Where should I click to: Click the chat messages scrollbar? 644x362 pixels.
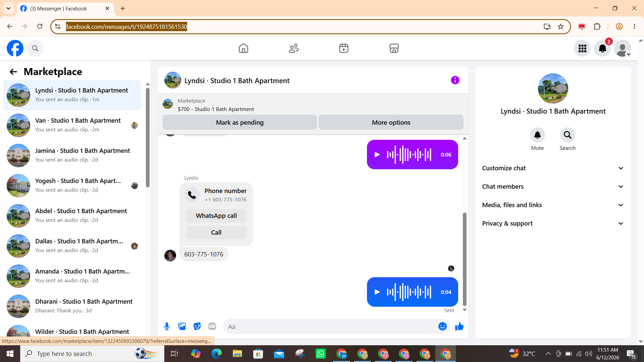(x=465, y=259)
